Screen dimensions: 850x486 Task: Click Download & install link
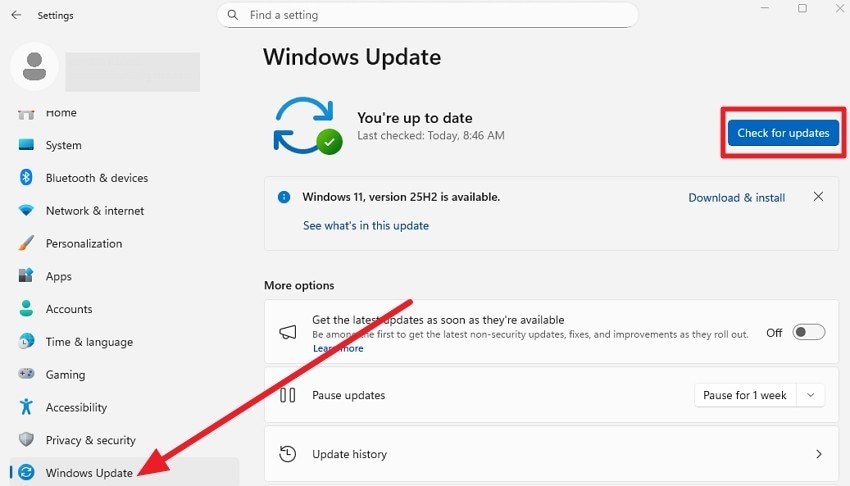click(x=736, y=198)
